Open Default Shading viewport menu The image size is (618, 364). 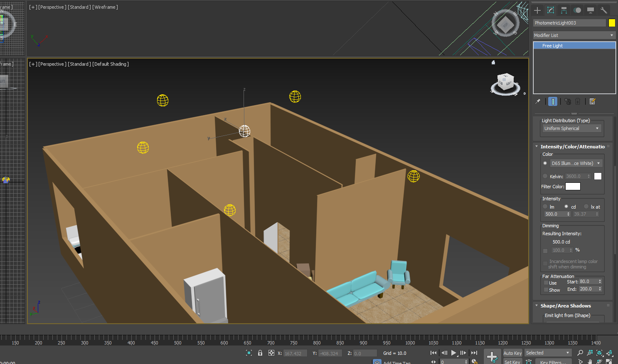111,64
